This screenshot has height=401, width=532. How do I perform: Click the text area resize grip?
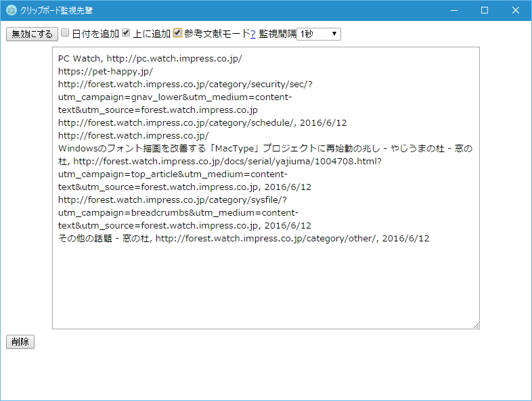coord(476,325)
